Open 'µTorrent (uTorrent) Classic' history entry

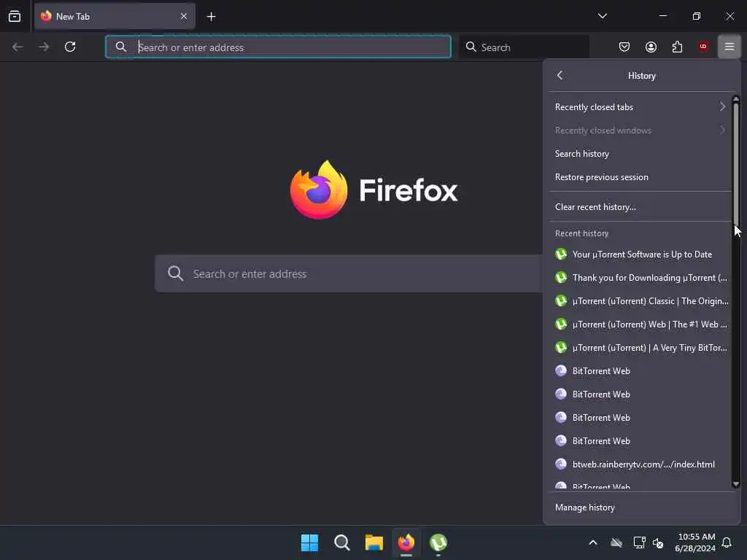coord(640,301)
